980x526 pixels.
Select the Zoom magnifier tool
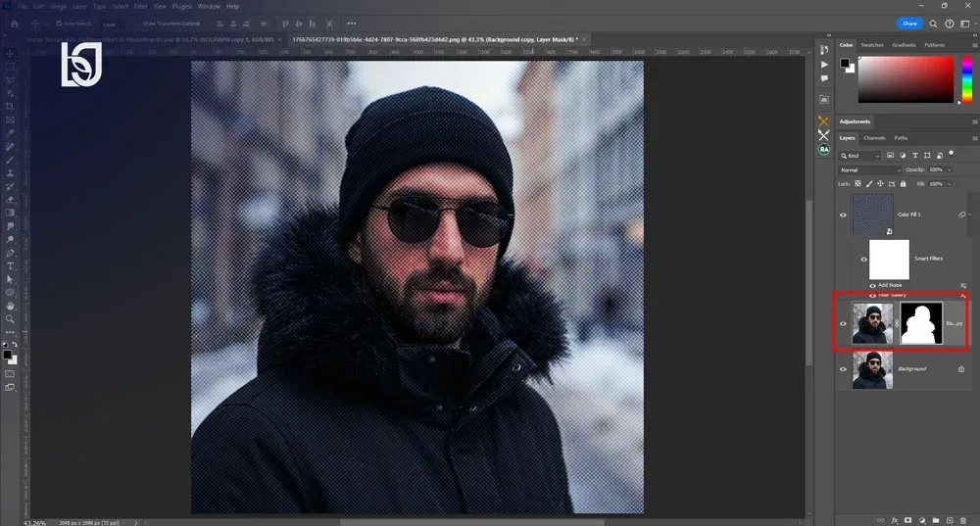click(x=10, y=319)
